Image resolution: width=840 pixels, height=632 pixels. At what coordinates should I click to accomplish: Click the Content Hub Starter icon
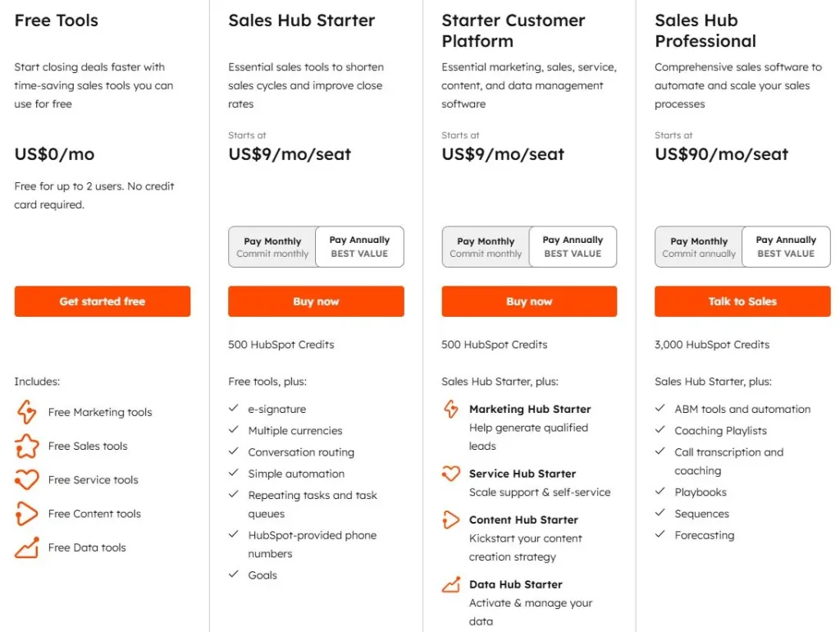[x=451, y=520]
